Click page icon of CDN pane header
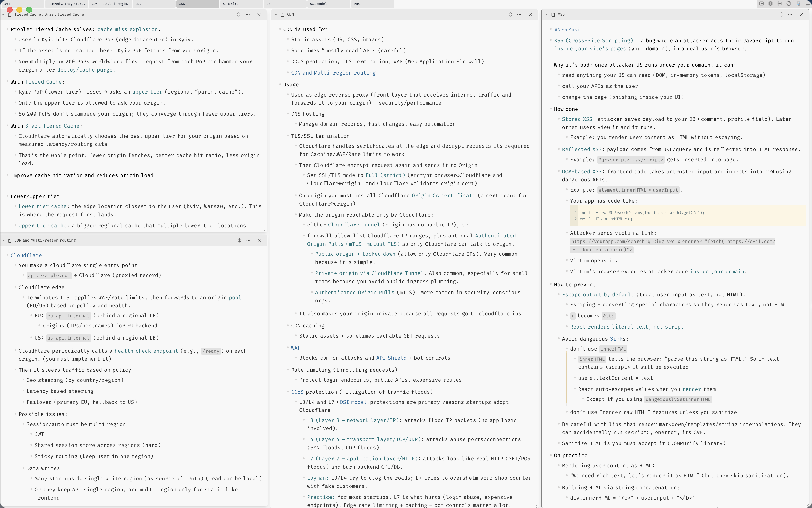Viewport: 812px width, 508px height. click(x=283, y=14)
